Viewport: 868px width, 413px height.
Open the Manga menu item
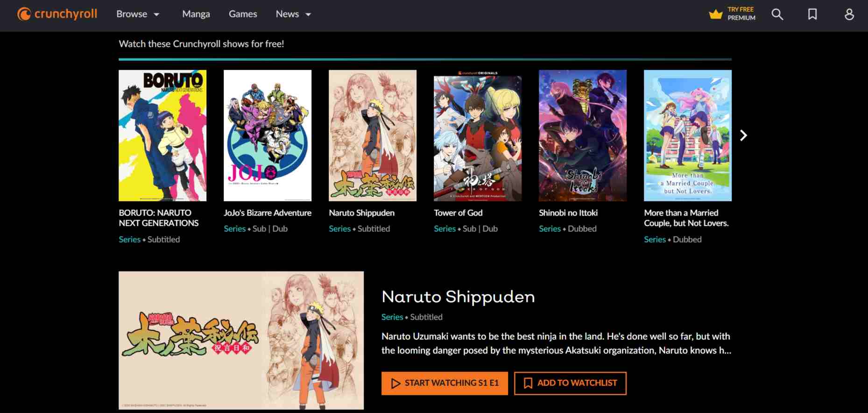pos(196,14)
